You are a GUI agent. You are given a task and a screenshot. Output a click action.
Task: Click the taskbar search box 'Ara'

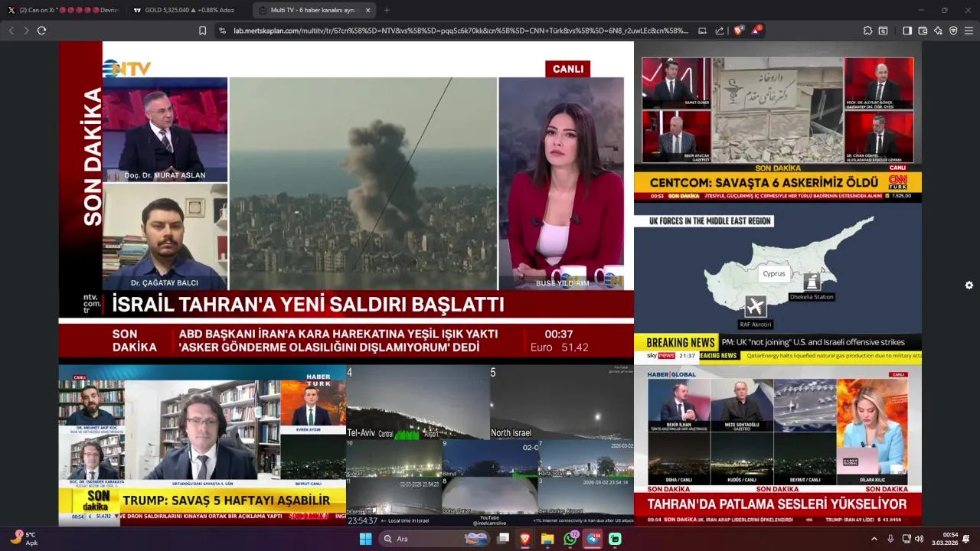point(435,539)
